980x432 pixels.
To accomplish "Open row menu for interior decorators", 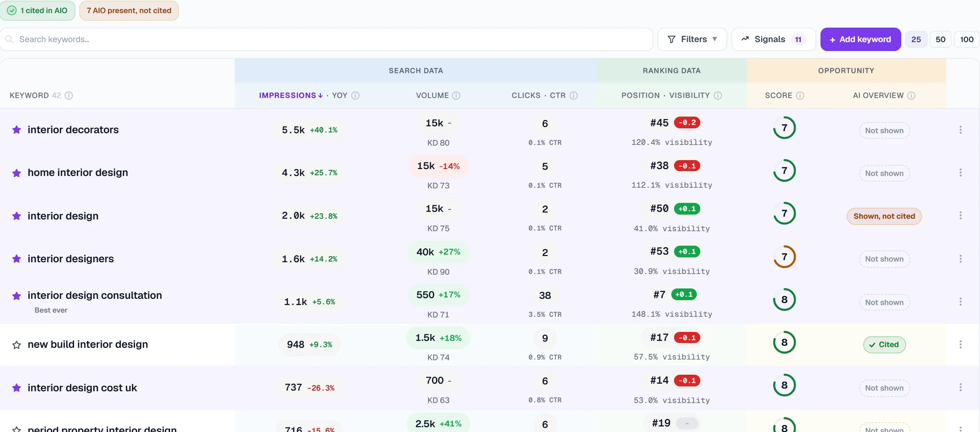I will coord(960,130).
